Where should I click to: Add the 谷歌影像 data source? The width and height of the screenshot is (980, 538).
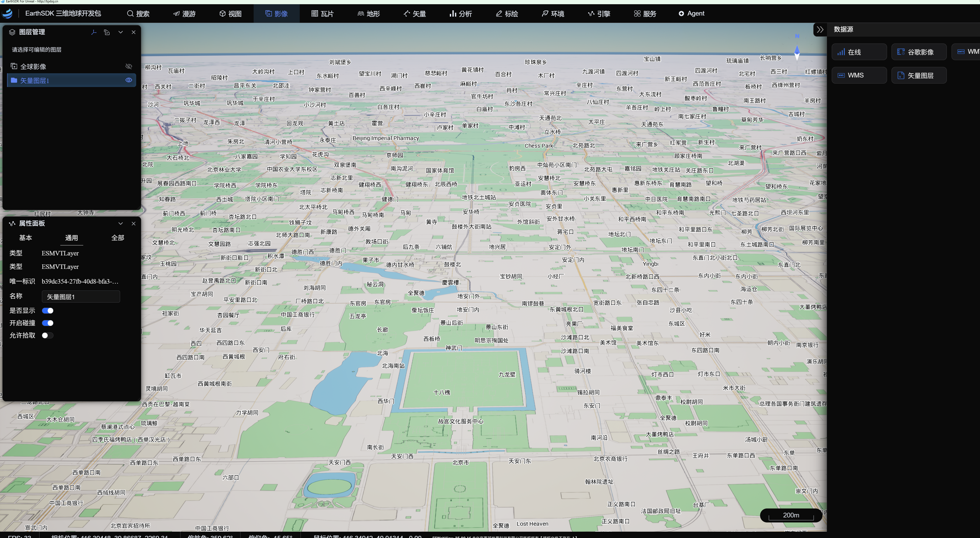pos(919,52)
